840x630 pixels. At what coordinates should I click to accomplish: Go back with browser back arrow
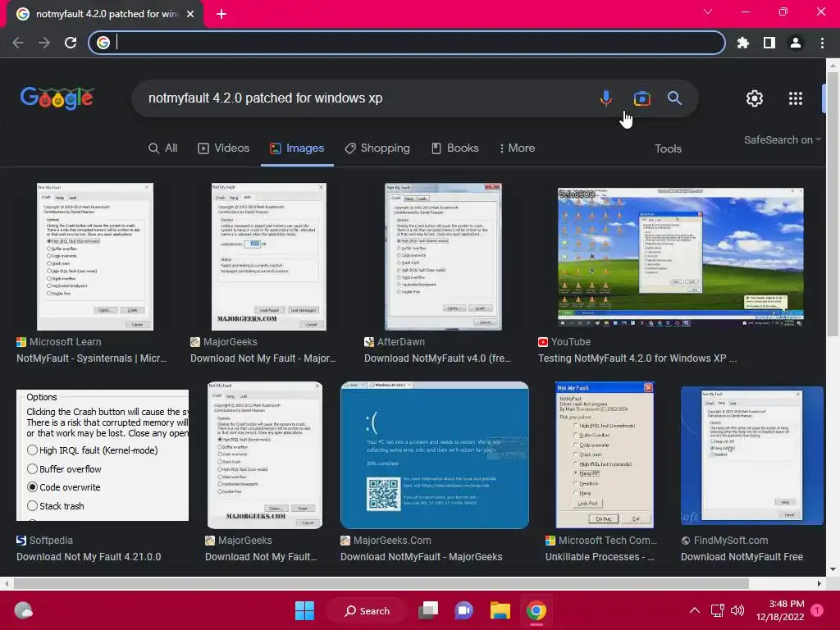(18, 43)
